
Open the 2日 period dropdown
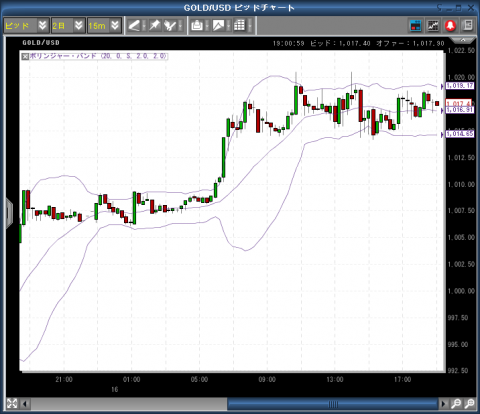click(68, 26)
